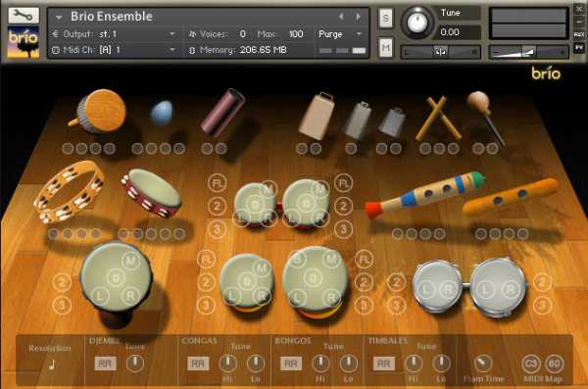Click the blue egg shaker instrument
Screen dimensions: 588x389
tap(162, 112)
